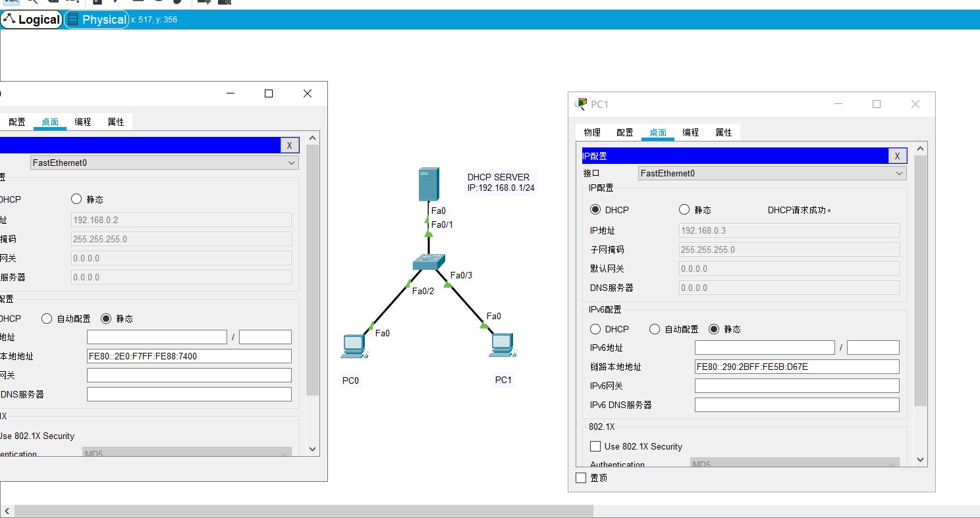The image size is (980, 518).
Task: Open the 编程 tab in PC1 window
Action: (x=691, y=132)
